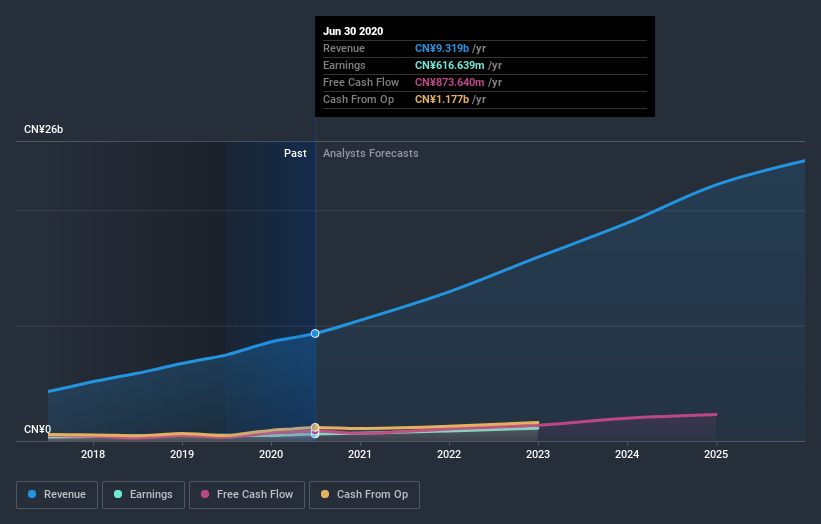Click the 2022 x-axis label
This screenshot has width=821, height=524.
point(449,454)
